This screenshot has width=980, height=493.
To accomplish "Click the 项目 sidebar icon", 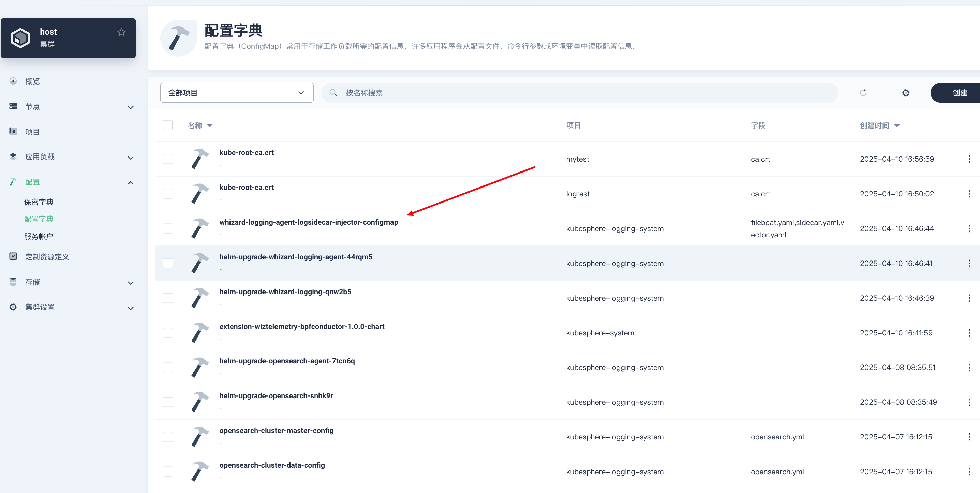I will 13,131.
